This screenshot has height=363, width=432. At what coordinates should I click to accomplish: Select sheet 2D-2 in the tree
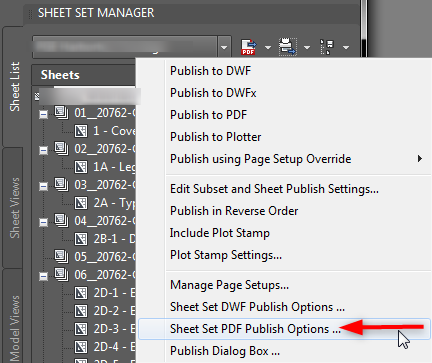tap(114, 311)
